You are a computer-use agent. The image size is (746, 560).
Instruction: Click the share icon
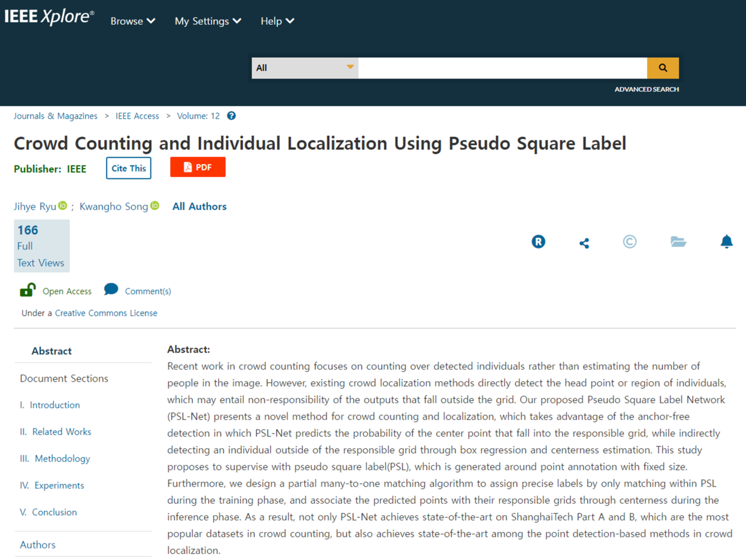tap(584, 243)
